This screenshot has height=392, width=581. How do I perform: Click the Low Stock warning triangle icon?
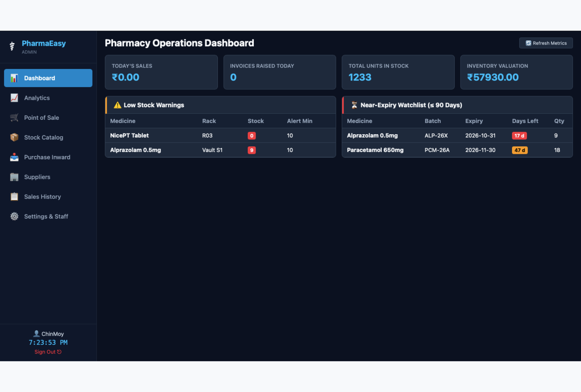(x=117, y=105)
